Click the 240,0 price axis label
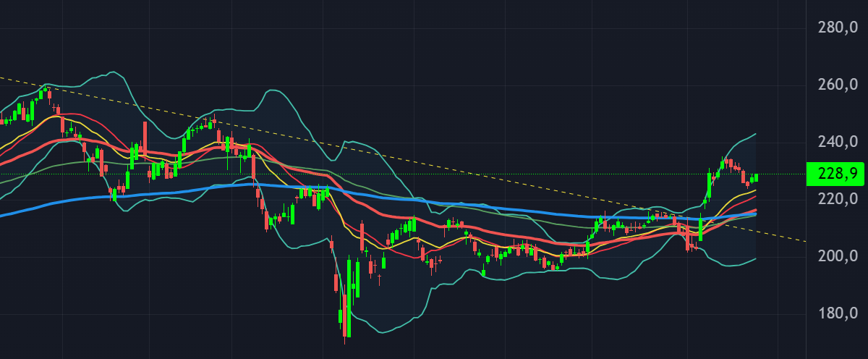868x359 pixels. tap(837, 141)
